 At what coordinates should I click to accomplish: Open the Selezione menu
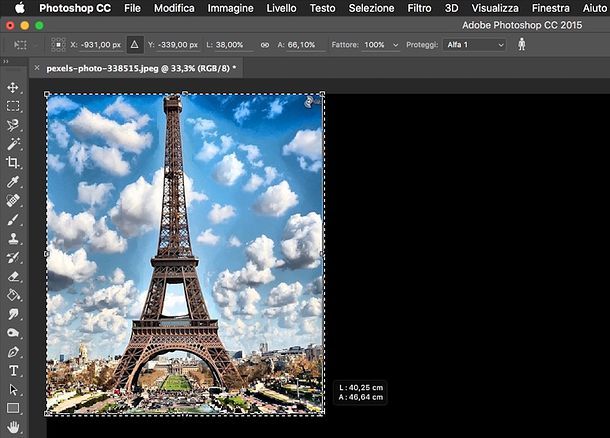coord(371,8)
